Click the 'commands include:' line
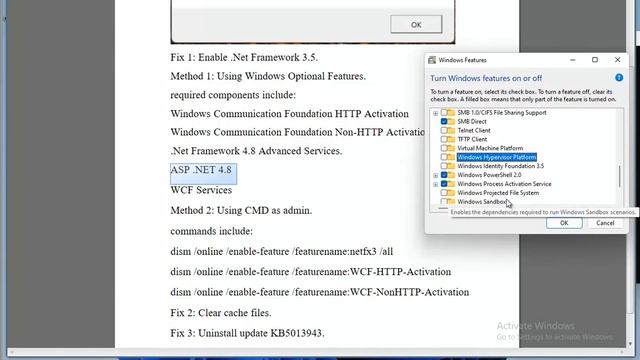 [211, 231]
